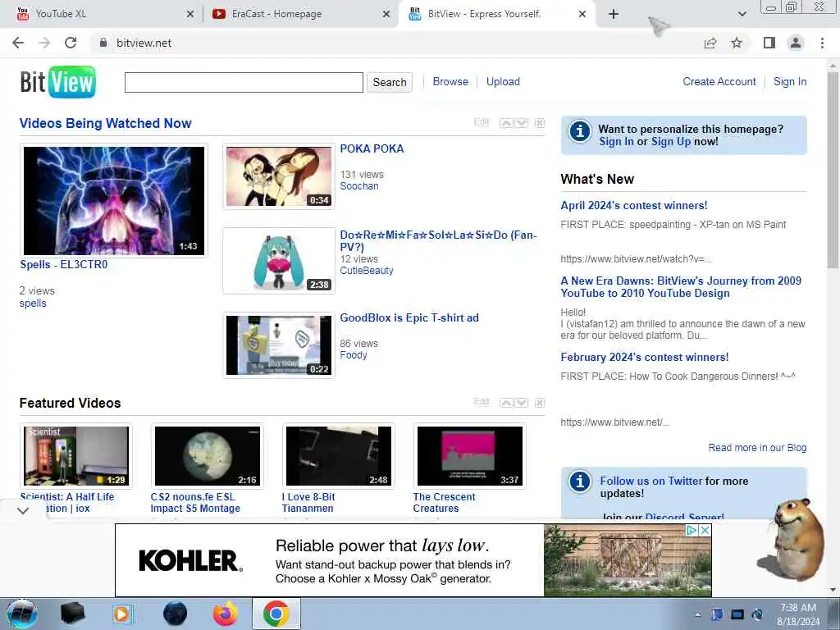Viewport: 840px width, 630px height.
Task: Open the Spells - EL3CTR0 skull thumbnail
Action: coord(113,200)
